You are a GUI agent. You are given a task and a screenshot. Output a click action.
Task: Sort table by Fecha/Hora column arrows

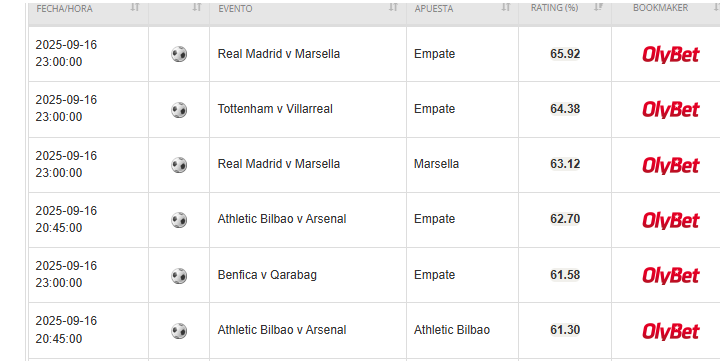click(x=135, y=7)
